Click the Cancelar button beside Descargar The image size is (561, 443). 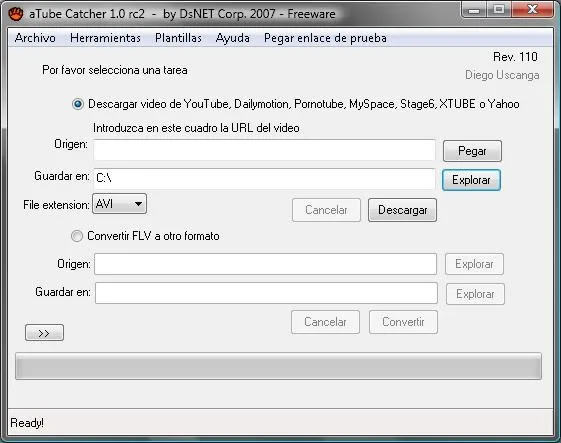(326, 210)
